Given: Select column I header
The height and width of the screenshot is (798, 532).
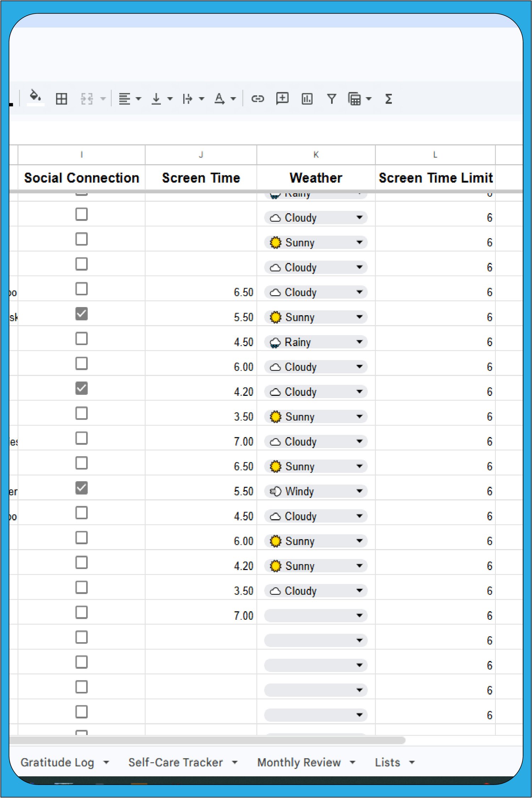Looking at the screenshot, I should pyautogui.click(x=82, y=155).
